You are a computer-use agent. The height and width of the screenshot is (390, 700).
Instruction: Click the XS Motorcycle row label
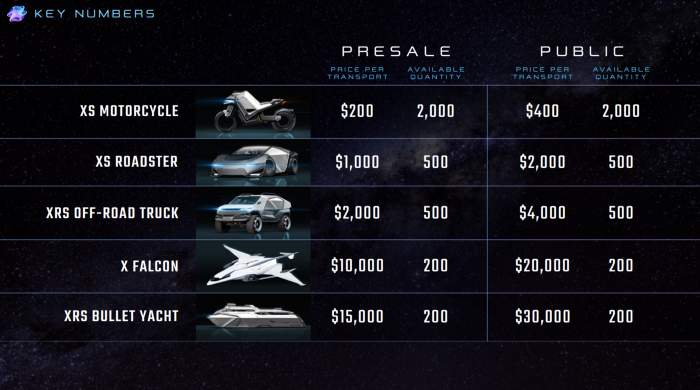pos(129,111)
